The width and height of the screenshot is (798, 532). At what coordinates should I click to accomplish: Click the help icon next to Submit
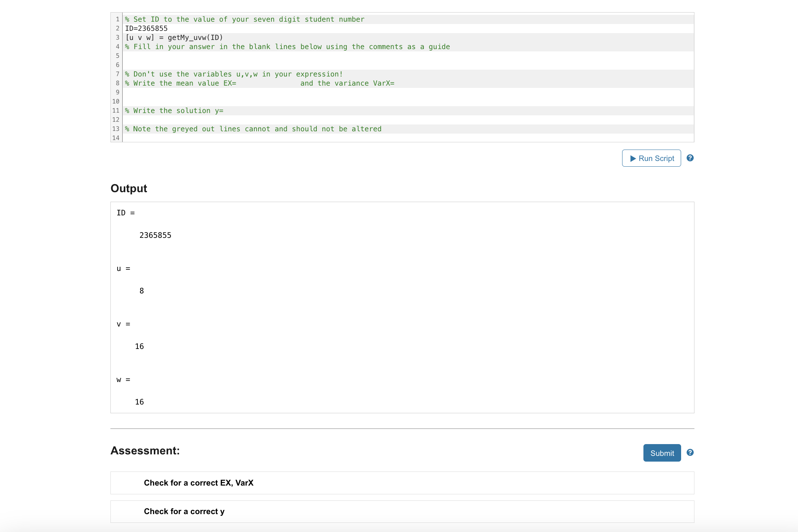[x=690, y=452]
